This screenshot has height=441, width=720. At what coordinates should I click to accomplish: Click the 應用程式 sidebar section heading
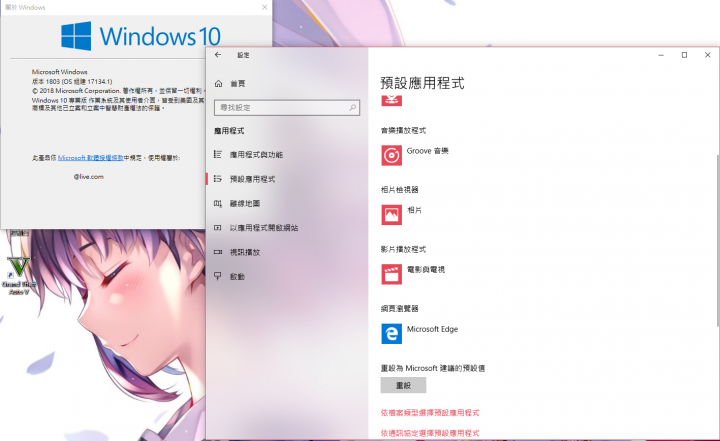(229, 131)
